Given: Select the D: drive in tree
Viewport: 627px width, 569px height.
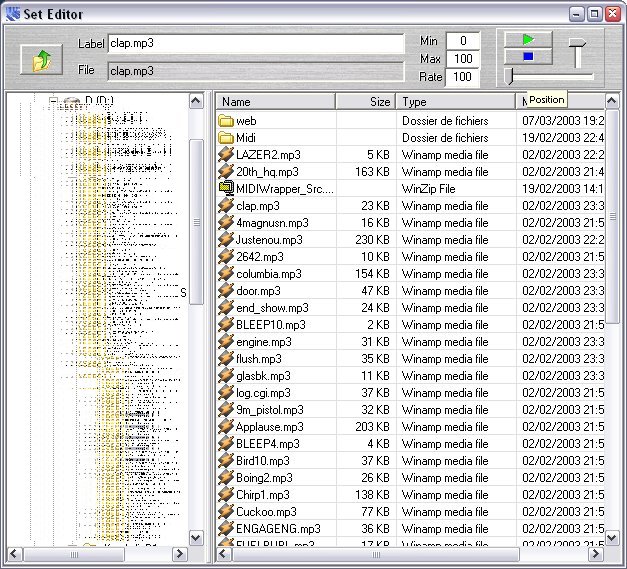Looking at the screenshot, I should tap(101, 101).
